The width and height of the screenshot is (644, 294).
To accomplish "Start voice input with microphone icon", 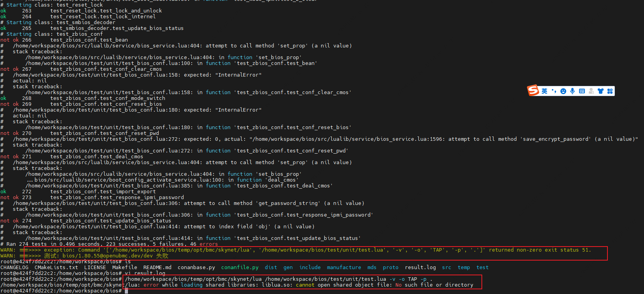I will tap(572, 91).
